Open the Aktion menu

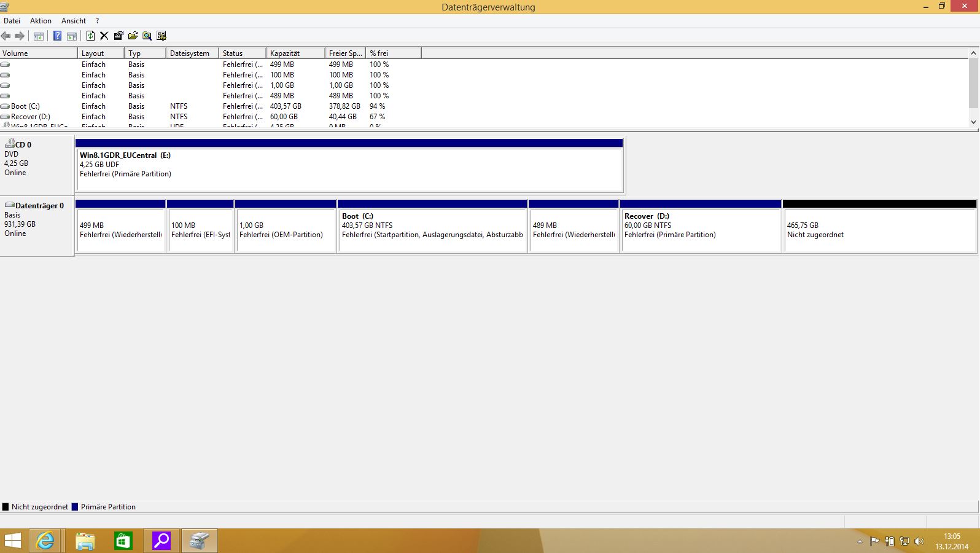click(x=41, y=21)
